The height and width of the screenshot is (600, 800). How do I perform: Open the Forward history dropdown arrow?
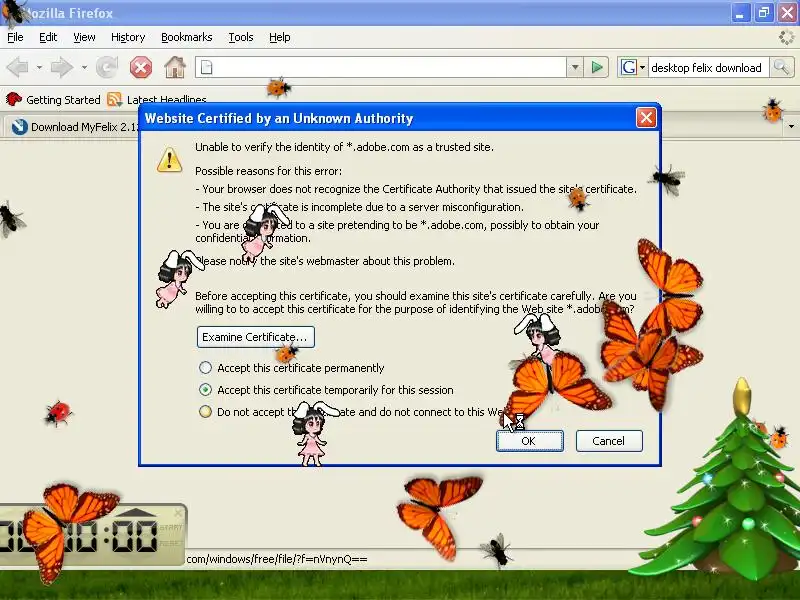pyautogui.click(x=84, y=67)
